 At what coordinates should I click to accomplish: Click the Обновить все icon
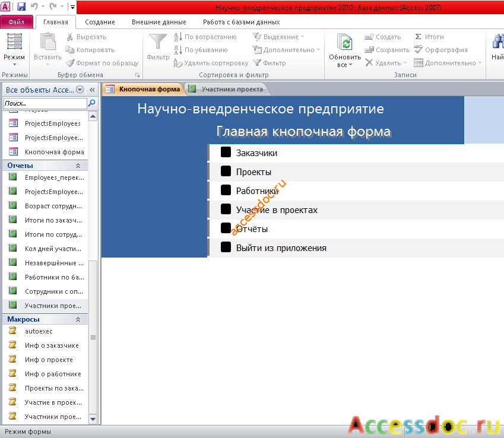point(345,42)
